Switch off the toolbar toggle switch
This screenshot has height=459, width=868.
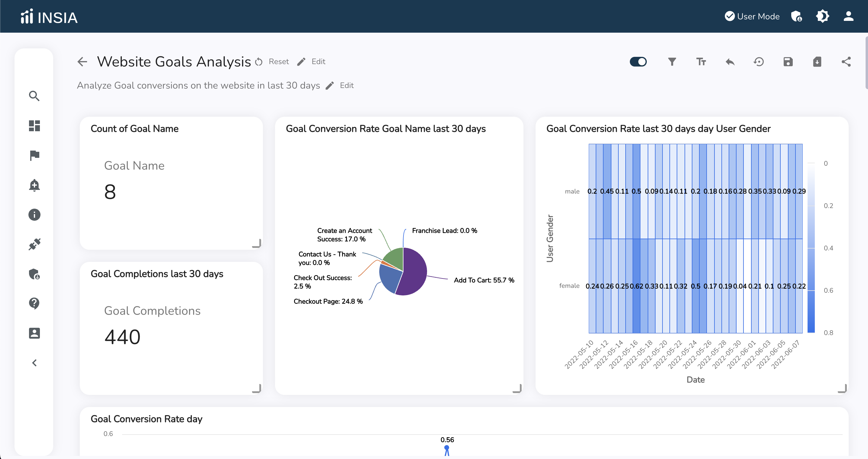(x=638, y=62)
